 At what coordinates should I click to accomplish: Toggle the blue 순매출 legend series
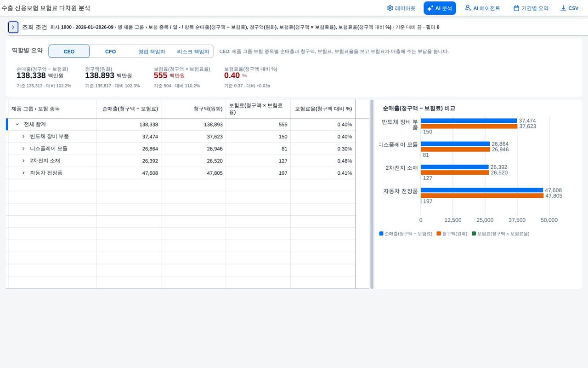406,234
